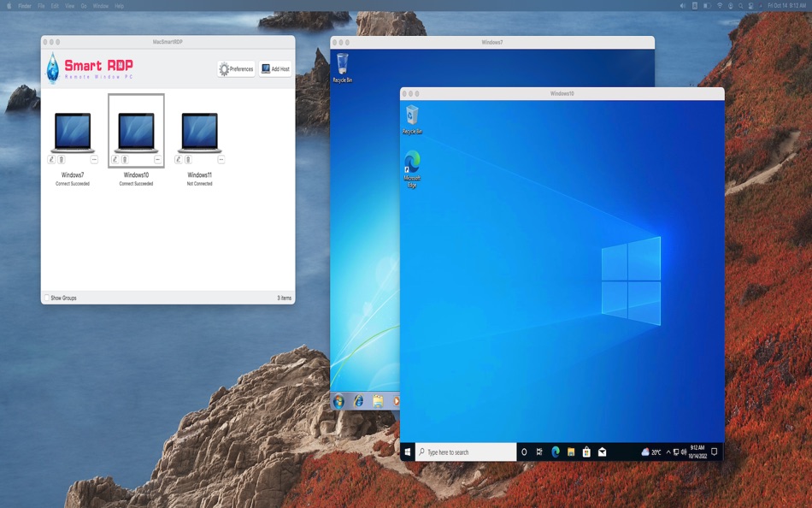Screen dimensions: 812x508
Task: Click the Windows11 'Not Connected' status text
Action: coord(199,184)
